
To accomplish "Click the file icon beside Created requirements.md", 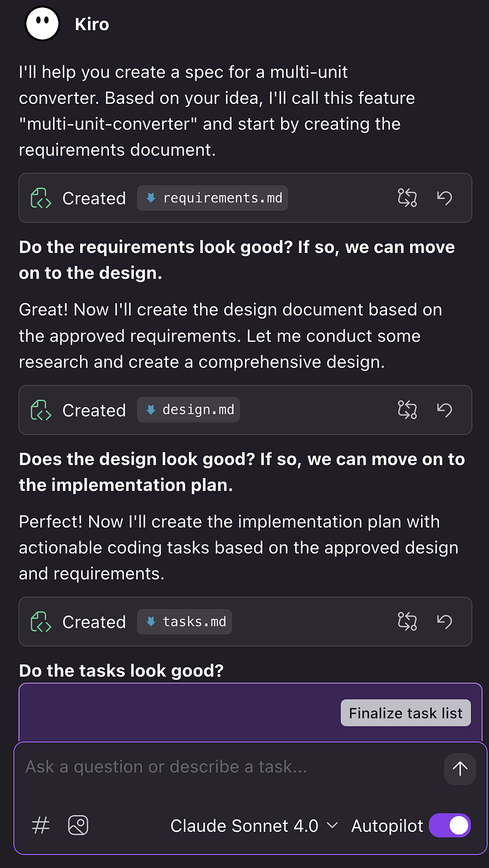I will point(41,198).
